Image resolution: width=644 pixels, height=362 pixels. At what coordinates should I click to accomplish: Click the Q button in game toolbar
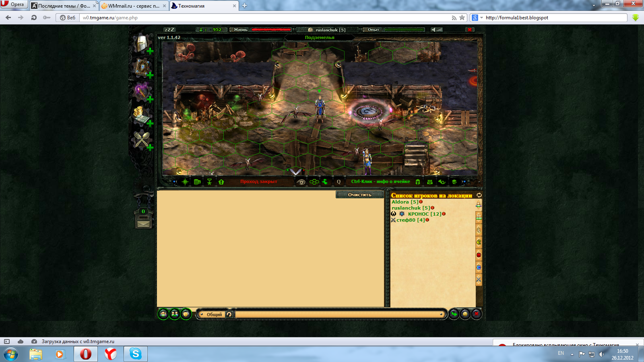tap(339, 182)
